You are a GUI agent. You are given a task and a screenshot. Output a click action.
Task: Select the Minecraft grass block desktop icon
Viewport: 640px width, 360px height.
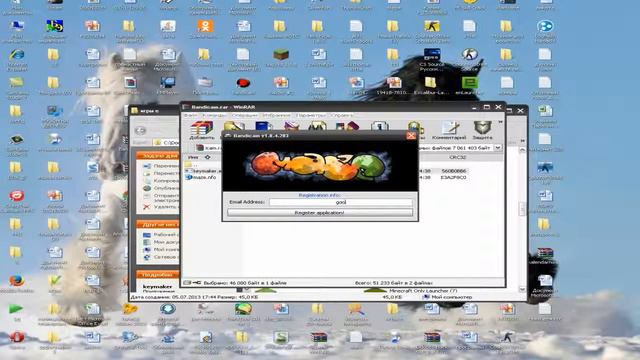pos(281,54)
